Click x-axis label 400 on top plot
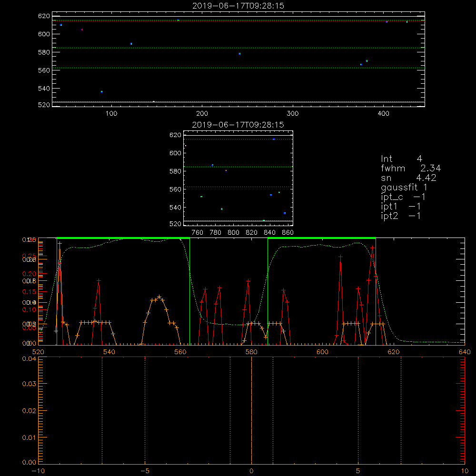The height and width of the screenshot is (476, 476). click(383, 114)
